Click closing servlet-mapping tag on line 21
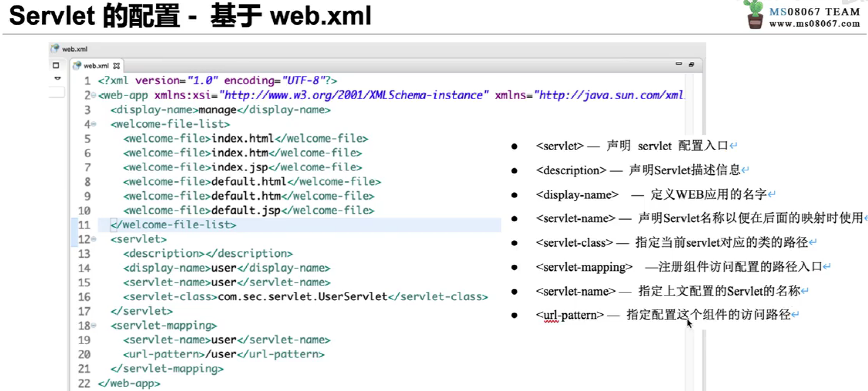This screenshot has width=868, height=391. pos(167,369)
